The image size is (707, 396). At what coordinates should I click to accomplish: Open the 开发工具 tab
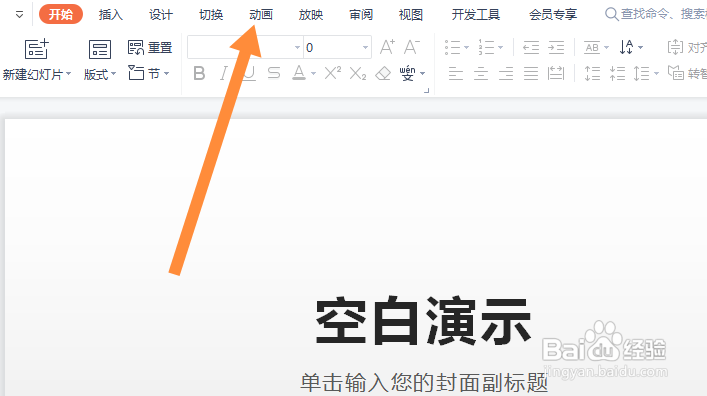476,14
